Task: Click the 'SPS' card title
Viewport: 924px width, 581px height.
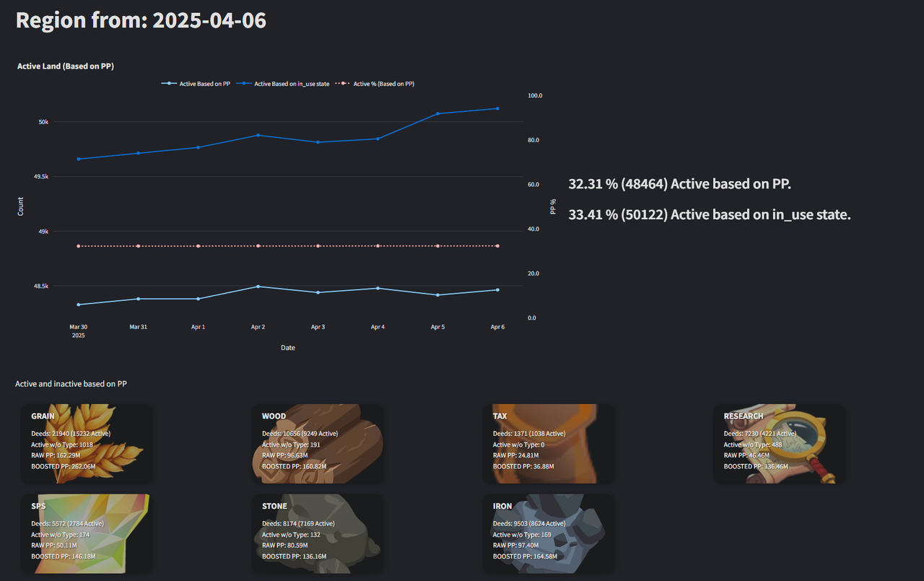Action: (x=38, y=507)
